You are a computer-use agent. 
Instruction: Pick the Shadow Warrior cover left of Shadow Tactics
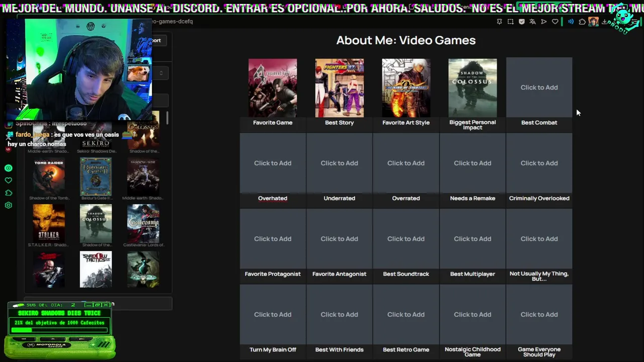pos(49,269)
